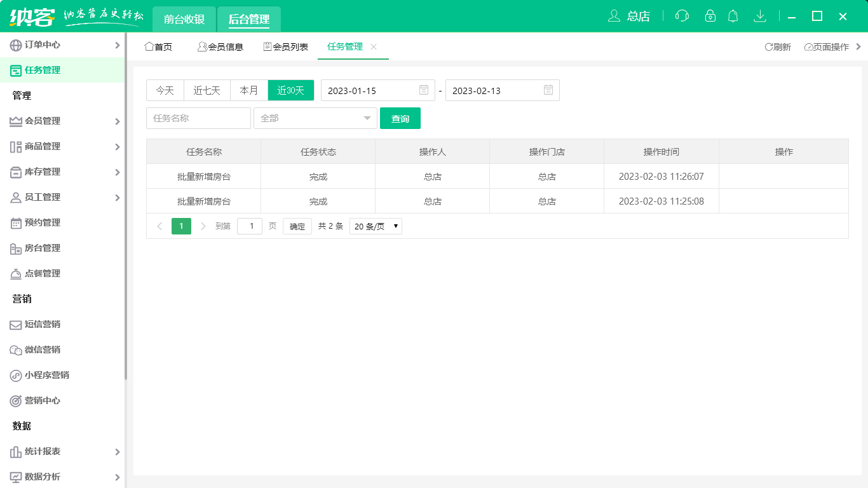Select the 近七天 date filter
This screenshot has width=868, height=488.
207,90
